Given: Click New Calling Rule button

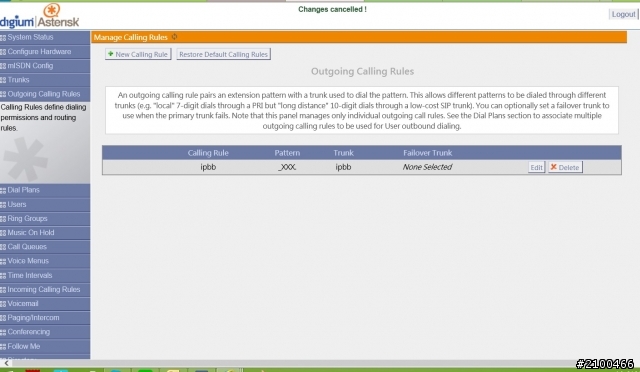Looking at the screenshot, I should (138, 54).
